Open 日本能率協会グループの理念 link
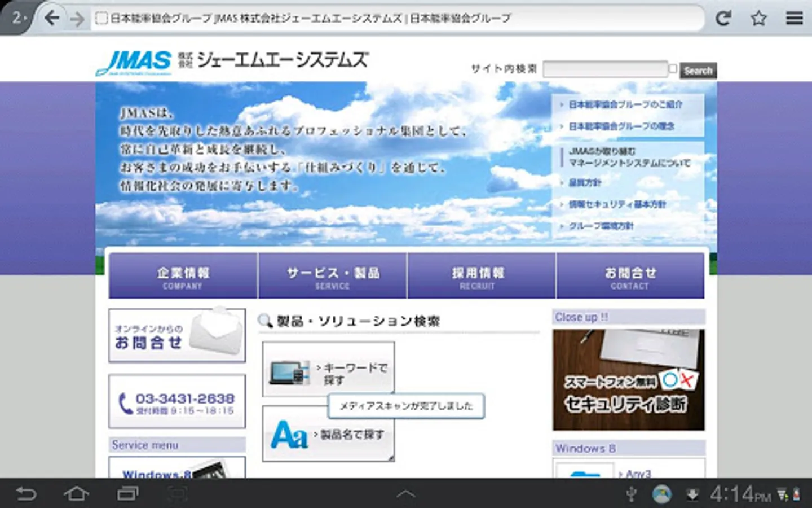 (621, 126)
